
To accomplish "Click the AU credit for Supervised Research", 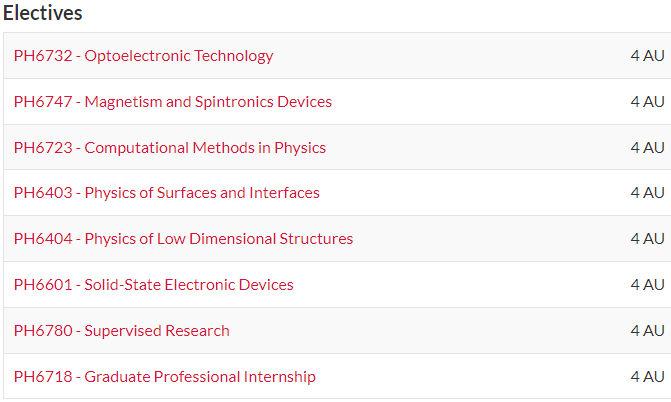I will click(x=647, y=331).
